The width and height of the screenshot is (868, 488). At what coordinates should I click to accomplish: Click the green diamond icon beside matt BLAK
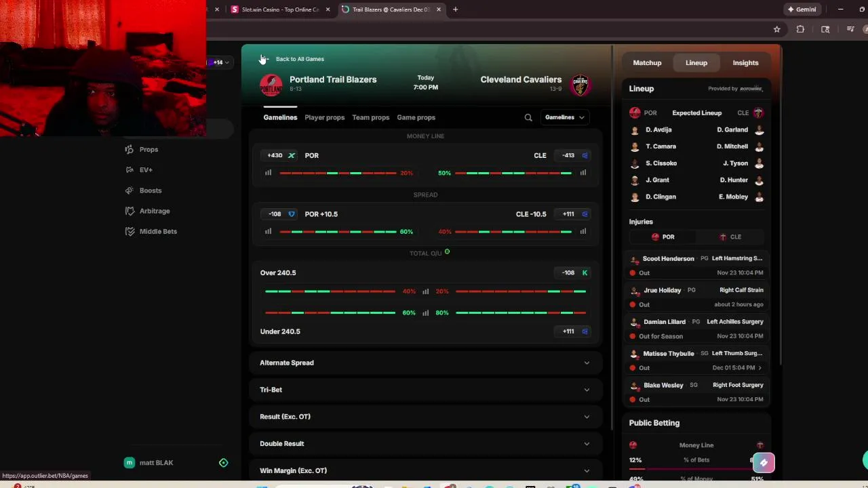223,463
